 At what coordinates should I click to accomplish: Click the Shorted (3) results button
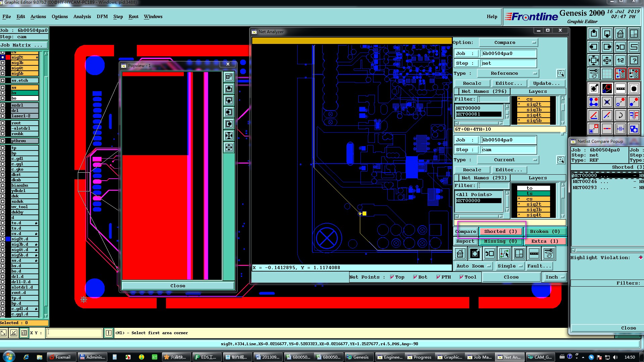[x=500, y=232]
